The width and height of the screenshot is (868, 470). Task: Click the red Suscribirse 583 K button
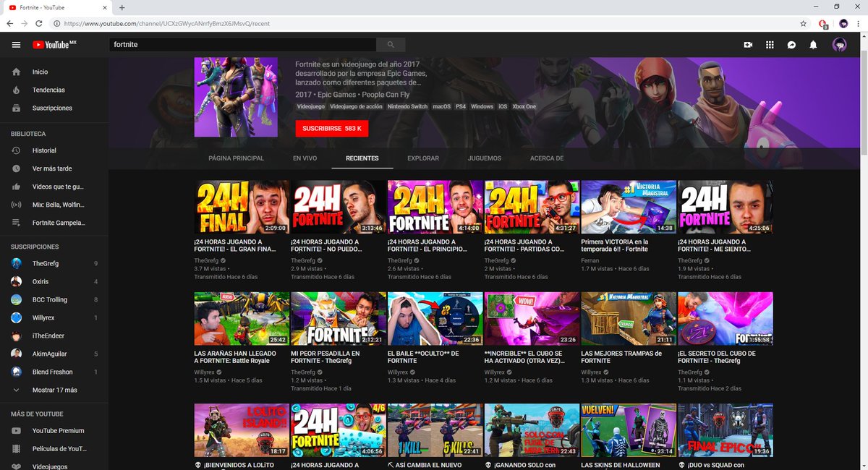pyautogui.click(x=332, y=129)
